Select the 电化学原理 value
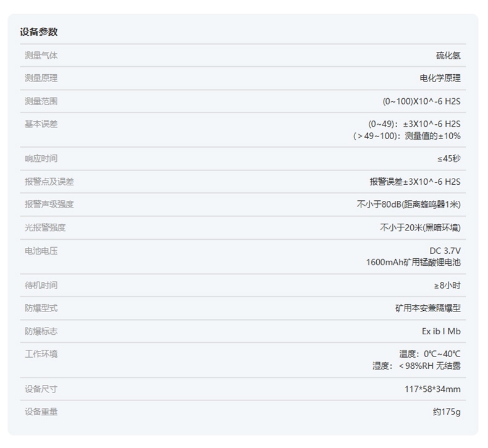 (x=440, y=78)
